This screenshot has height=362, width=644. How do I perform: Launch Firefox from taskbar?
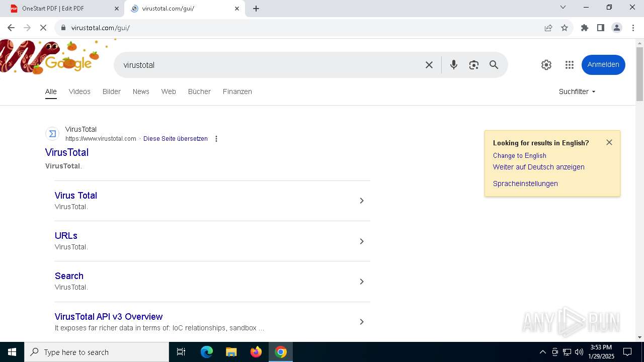[256, 352]
